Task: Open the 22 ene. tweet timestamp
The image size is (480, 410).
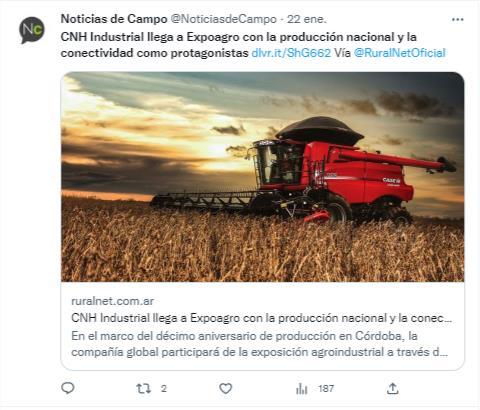Action: coord(307,19)
